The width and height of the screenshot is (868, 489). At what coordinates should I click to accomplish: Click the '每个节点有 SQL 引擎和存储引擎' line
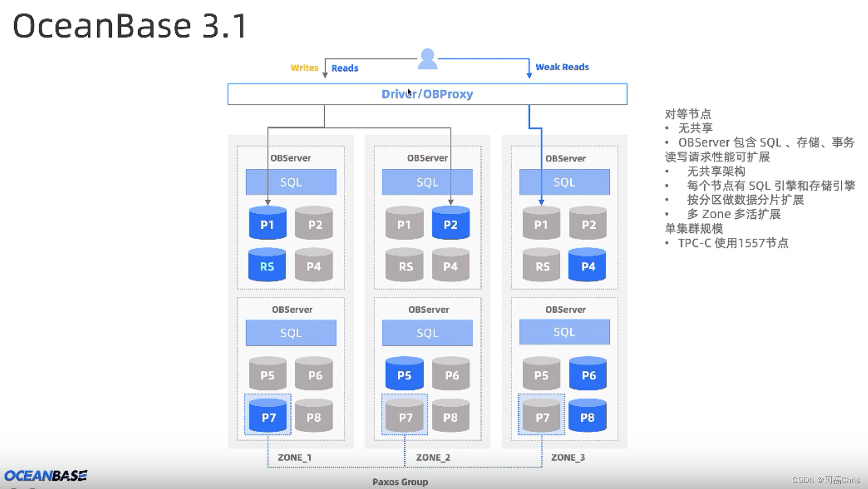click(x=771, y=186)
